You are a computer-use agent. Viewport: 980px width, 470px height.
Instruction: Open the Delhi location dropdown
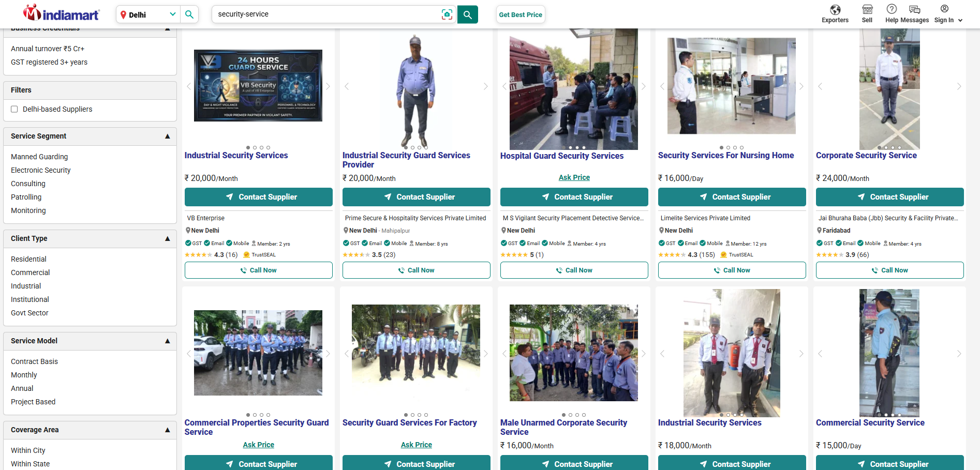point(147,14)
